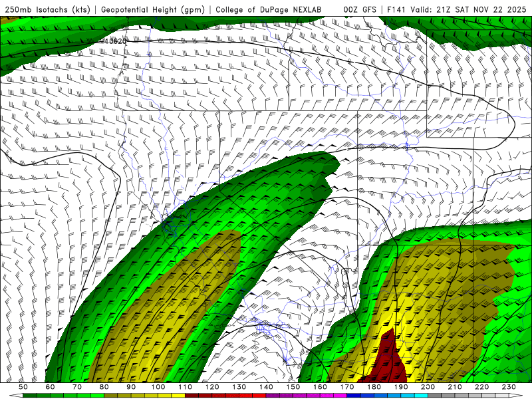Select the olive swatch right of 80

coord(110,395)
